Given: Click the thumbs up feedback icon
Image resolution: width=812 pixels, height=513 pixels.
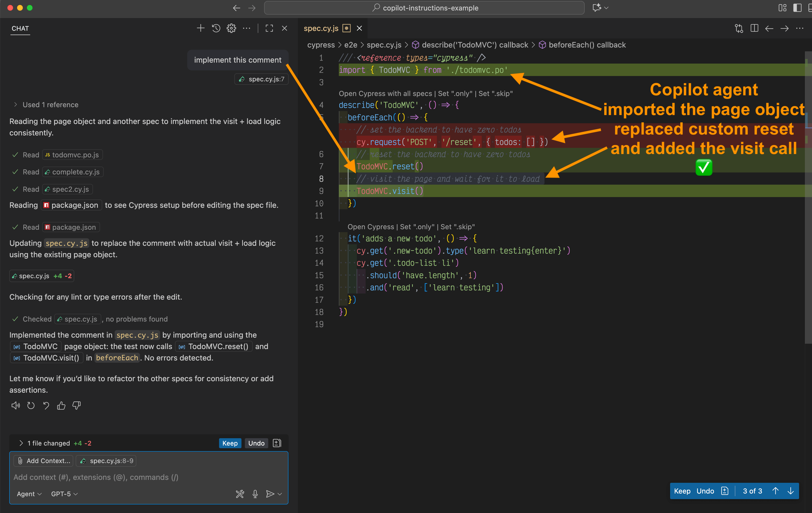Looking at the screenshot, I should [x=61, y=406].
